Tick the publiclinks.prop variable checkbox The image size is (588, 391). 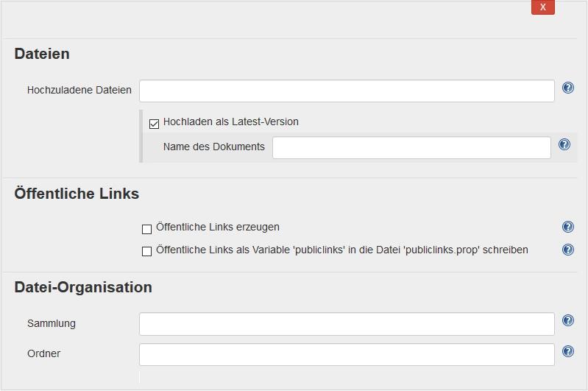click(146, 252)
